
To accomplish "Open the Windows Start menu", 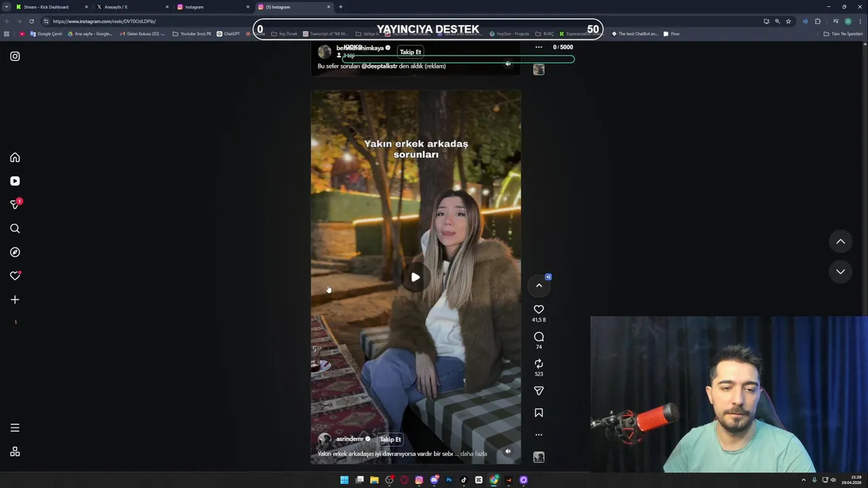I will 344,480.
